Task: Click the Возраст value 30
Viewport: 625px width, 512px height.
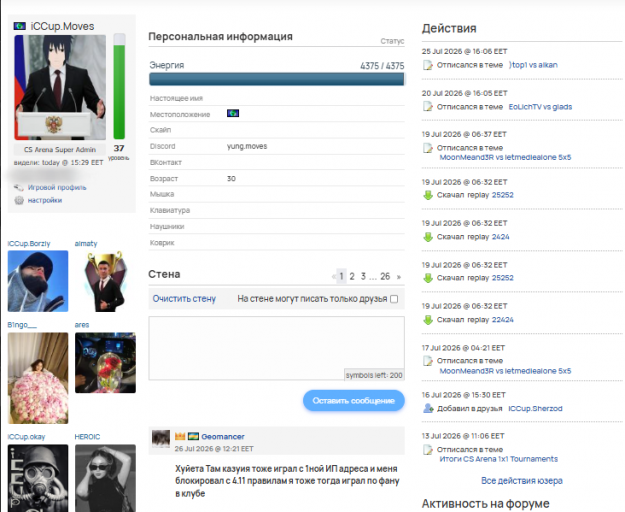Action: pos(231,179)
